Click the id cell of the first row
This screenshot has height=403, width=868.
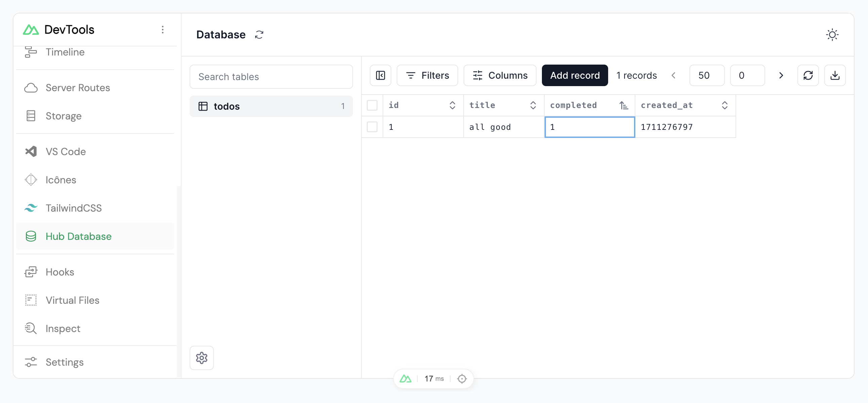[x=423, y=127]
